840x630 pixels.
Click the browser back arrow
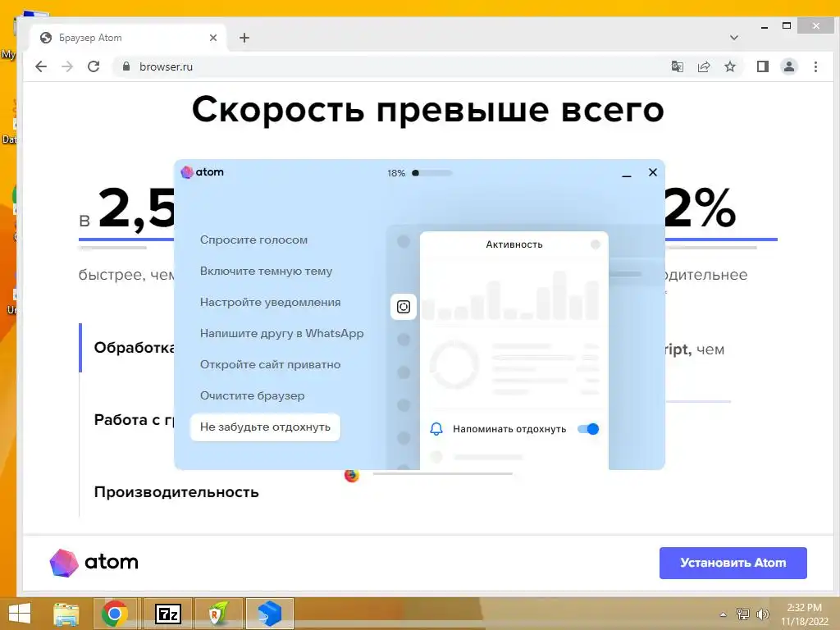click(41, 66)
